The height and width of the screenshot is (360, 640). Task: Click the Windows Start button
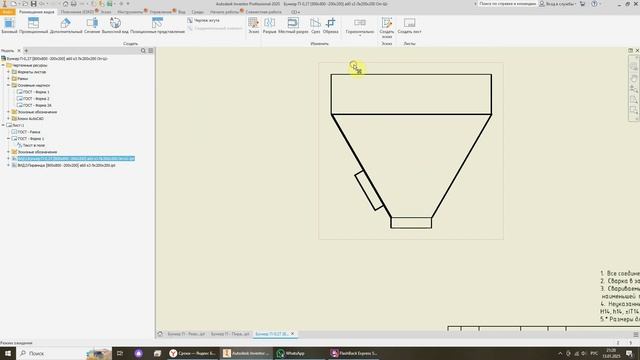click(7, 353)
